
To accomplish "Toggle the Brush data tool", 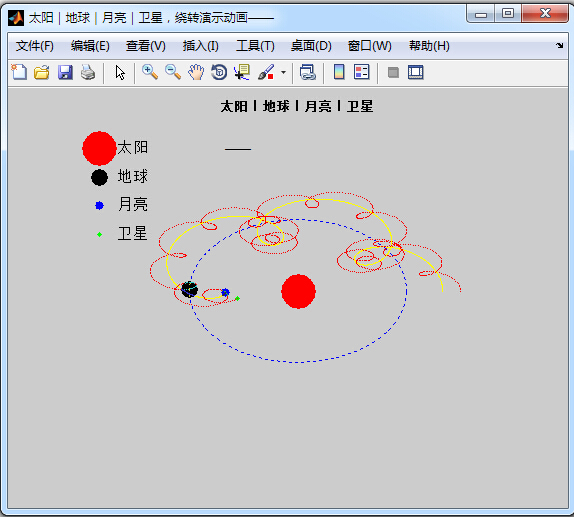I will point(266,72).
